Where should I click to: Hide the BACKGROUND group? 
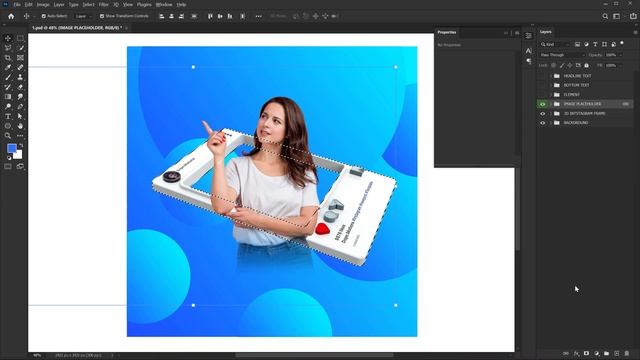click(542, 123)
